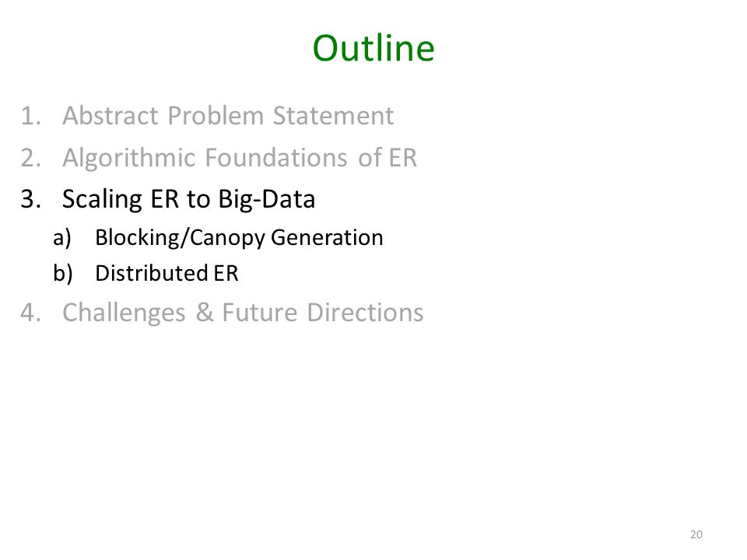Click the sub-list marker a)
This screenshot has width=747, height=560.
click(x=62, y=238)
